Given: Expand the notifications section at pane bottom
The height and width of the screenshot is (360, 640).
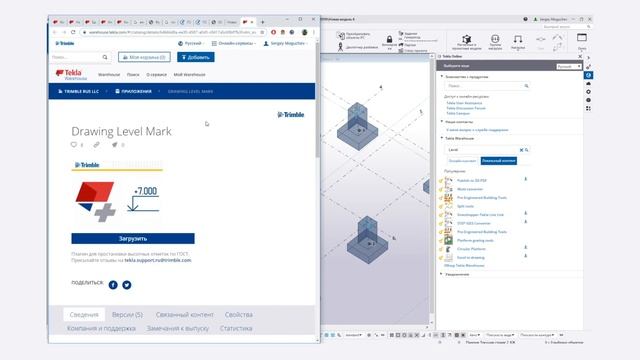Looking at the screenshot, I should tap(442, 274).
